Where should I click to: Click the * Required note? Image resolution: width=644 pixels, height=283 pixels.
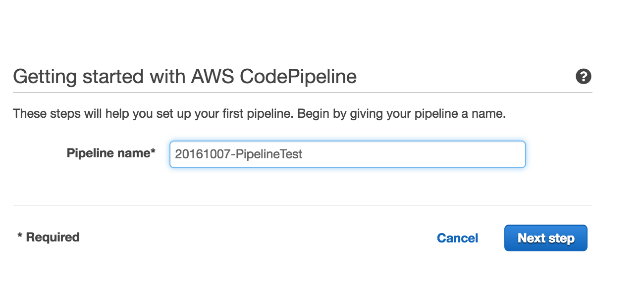tap(48, 237)
